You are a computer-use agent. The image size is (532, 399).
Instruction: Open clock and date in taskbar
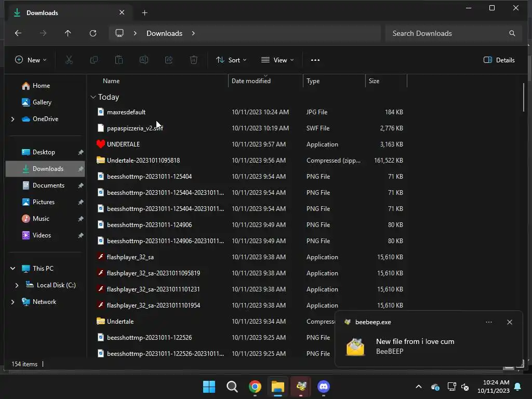494,387
